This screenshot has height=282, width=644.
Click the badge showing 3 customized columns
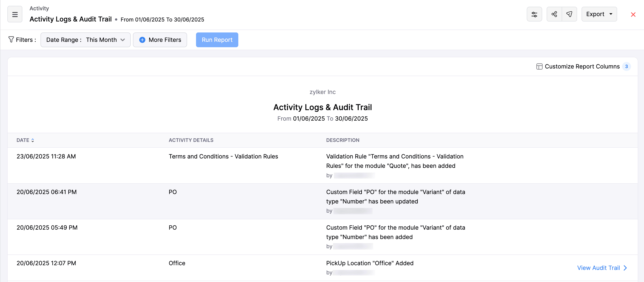[627, 66]
